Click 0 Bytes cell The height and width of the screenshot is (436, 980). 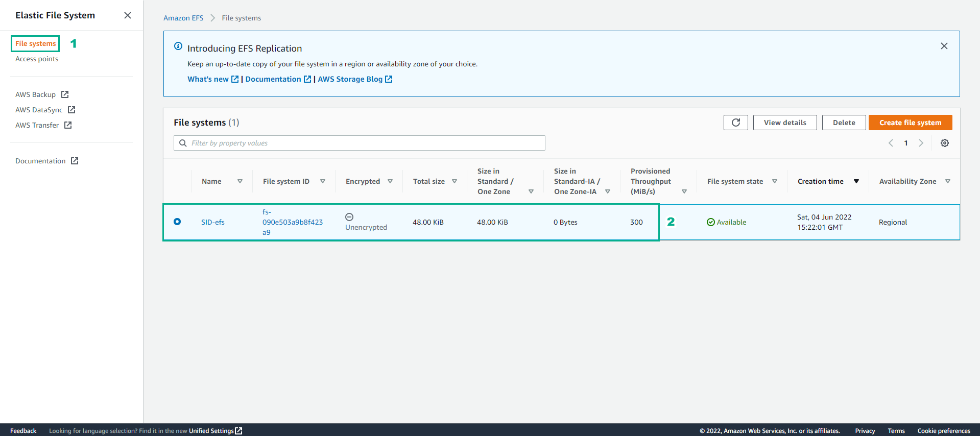pos(565,222)
